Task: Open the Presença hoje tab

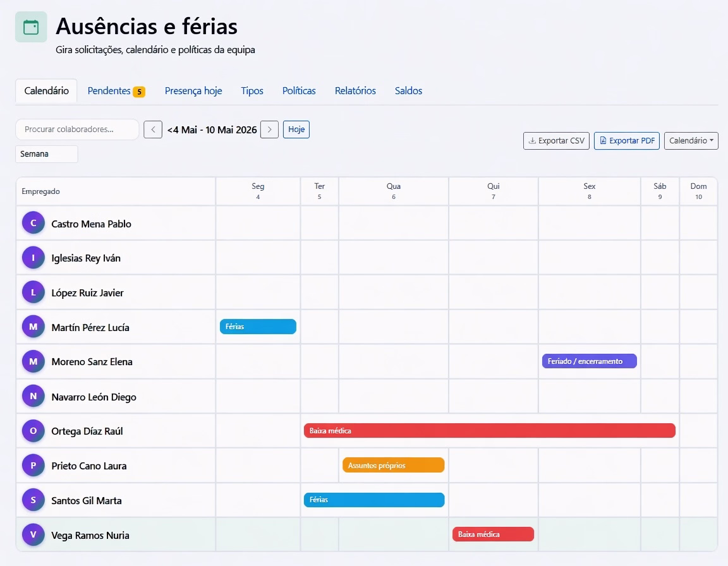Action: (x=193, y=90)
